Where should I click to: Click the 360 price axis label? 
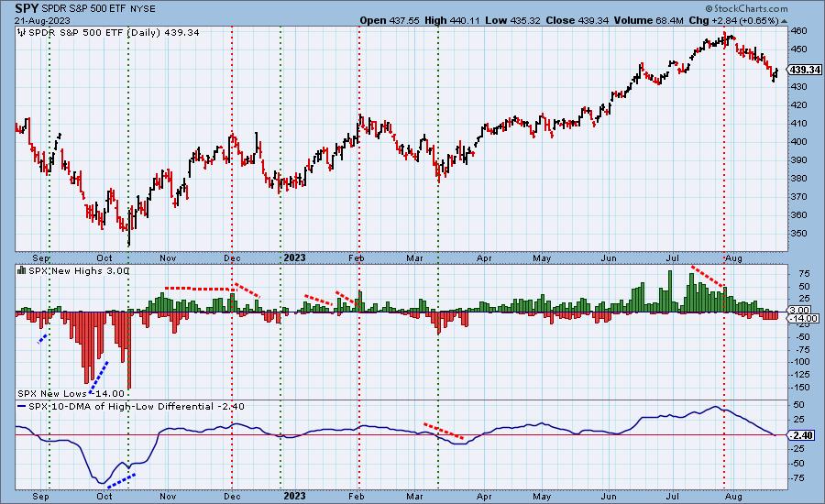(798, 214)
